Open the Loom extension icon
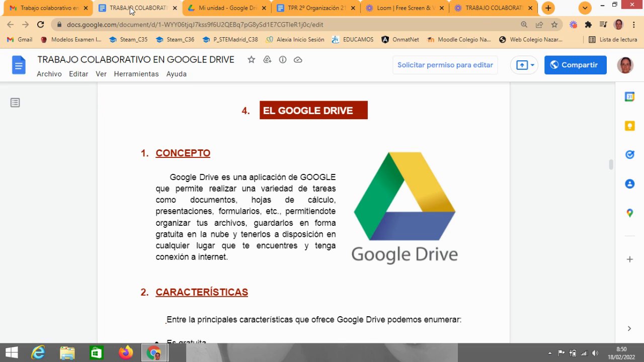This screenshot has height=362, width=644. pos(573,24)
